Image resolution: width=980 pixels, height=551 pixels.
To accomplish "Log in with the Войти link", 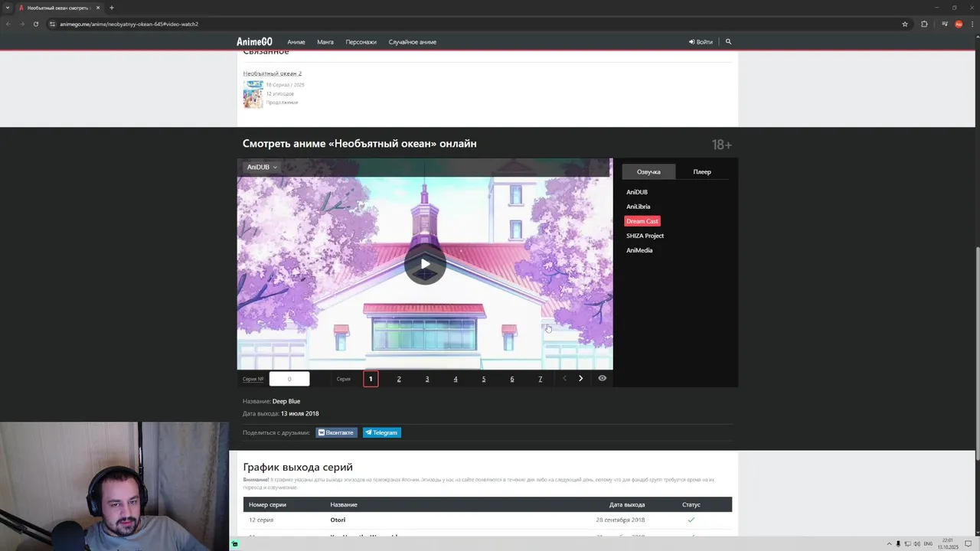I will [x=701, y=42].
